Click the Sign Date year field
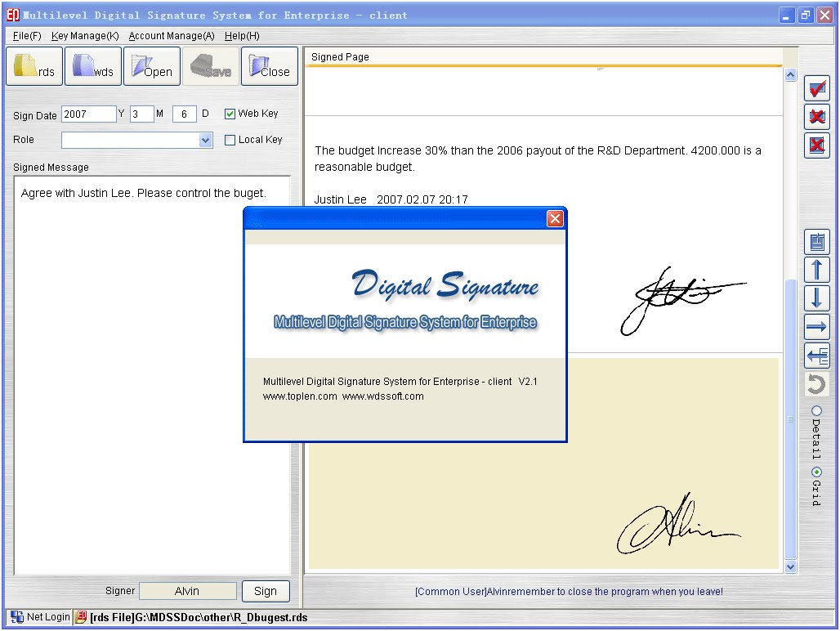The image size is (840, 631). click(89, 114)
